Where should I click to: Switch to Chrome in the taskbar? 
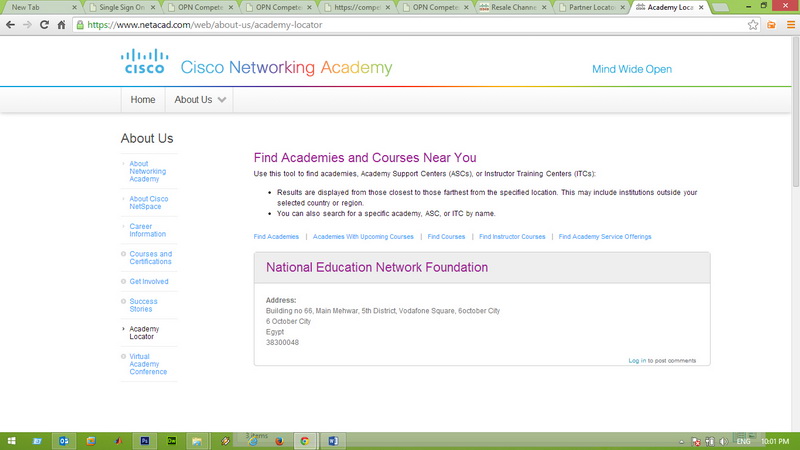click(x=305, y=441)
